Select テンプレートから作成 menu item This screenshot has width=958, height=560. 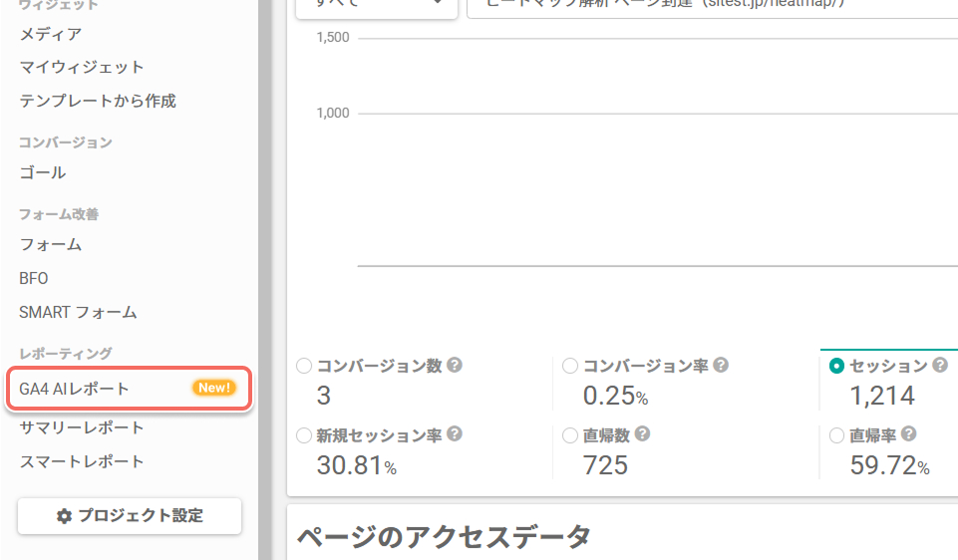[x=98, y=101]
